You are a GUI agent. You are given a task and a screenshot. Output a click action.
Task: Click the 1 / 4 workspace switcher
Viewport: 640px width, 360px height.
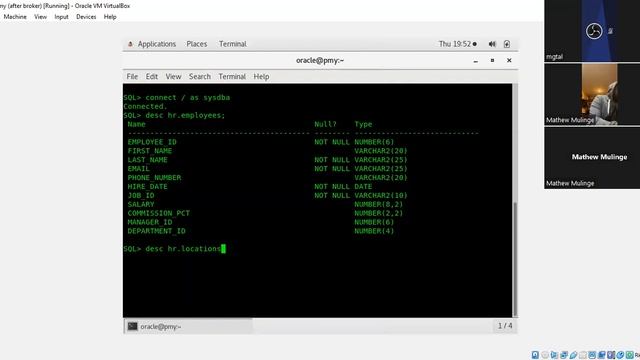tap(505, 326)
